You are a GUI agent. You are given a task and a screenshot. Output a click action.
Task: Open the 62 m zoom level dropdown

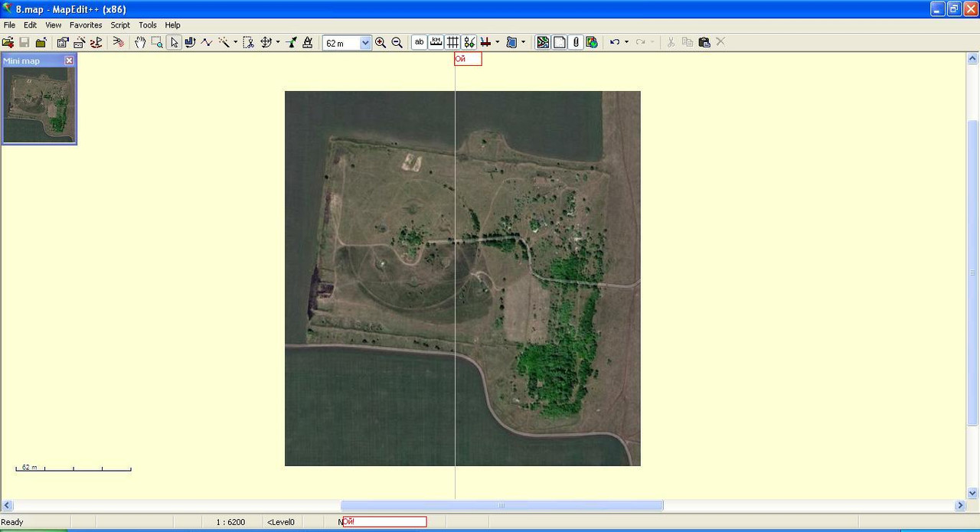(365, 43)
